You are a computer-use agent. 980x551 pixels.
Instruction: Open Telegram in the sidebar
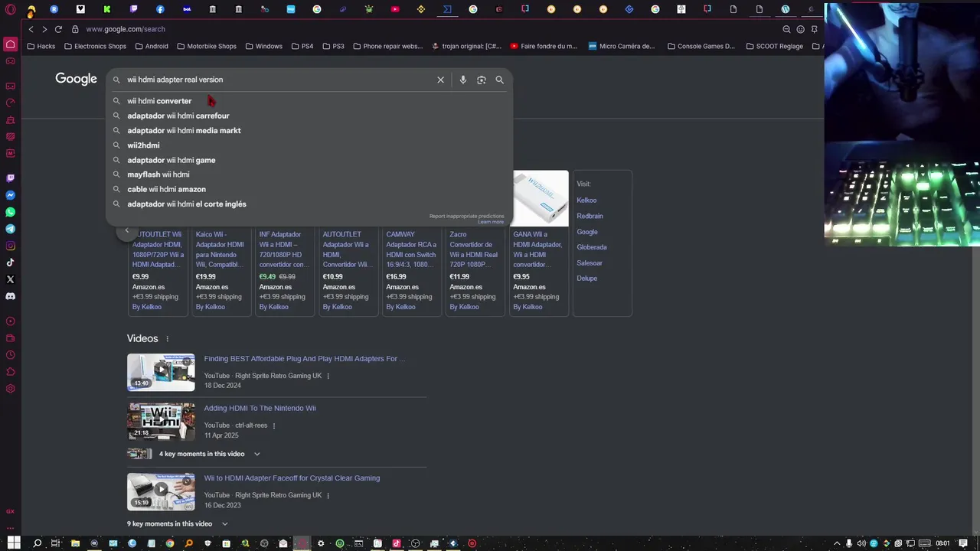pos(10,229)
